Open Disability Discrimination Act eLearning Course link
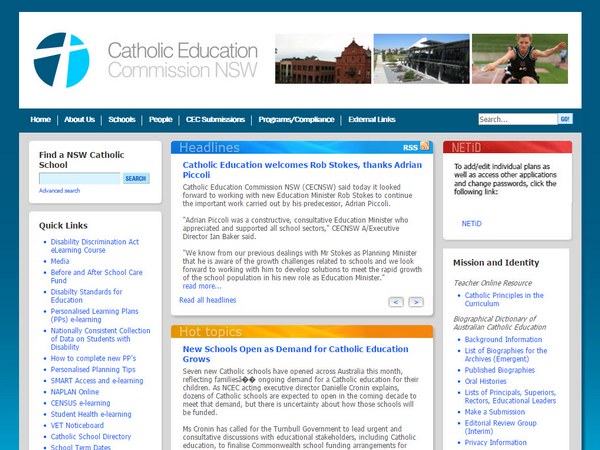The height and width of the screenshot is (450, 600). [95, 246]
